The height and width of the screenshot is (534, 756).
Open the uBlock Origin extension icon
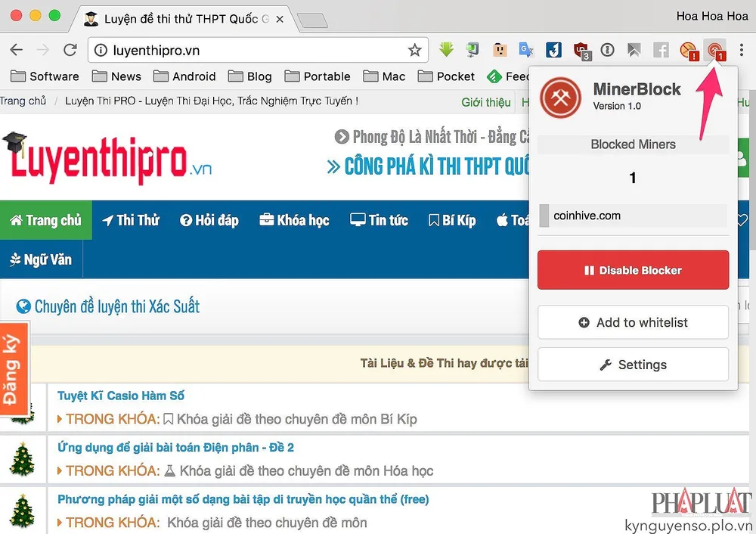pos(581,51)
